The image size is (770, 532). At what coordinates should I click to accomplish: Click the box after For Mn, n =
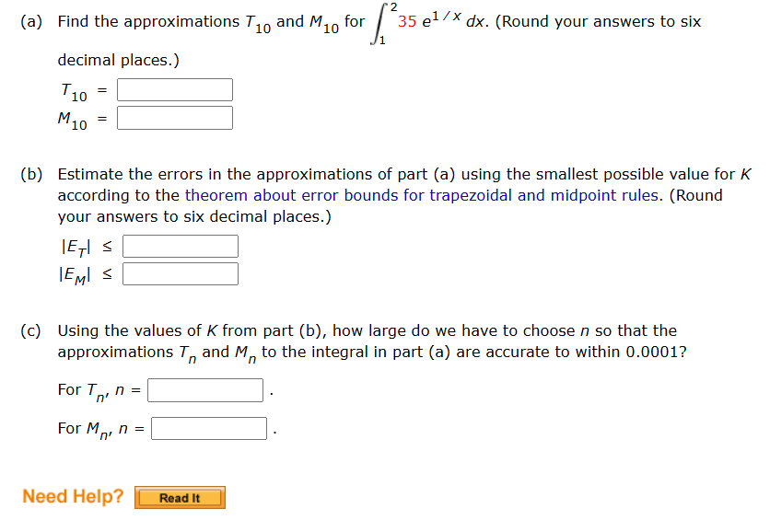point(209,427)
